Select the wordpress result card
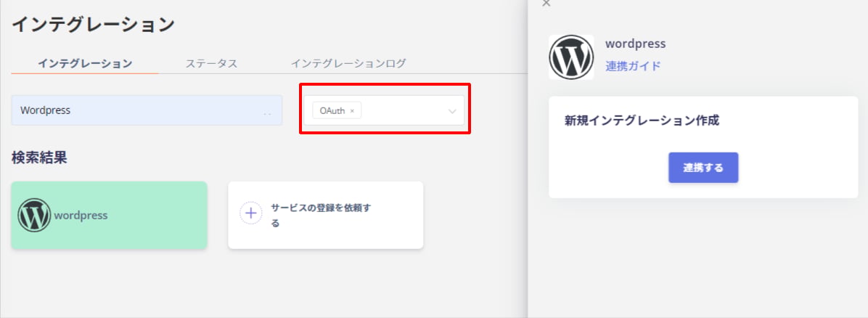This screenshot has width=868, height=318. click(x=109, y=215)
